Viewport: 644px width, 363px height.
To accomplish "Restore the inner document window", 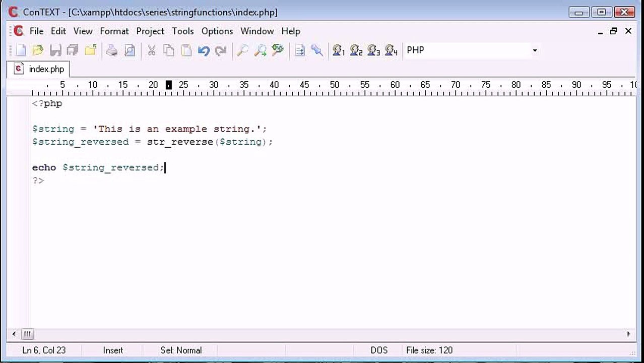I will [613, 31].
